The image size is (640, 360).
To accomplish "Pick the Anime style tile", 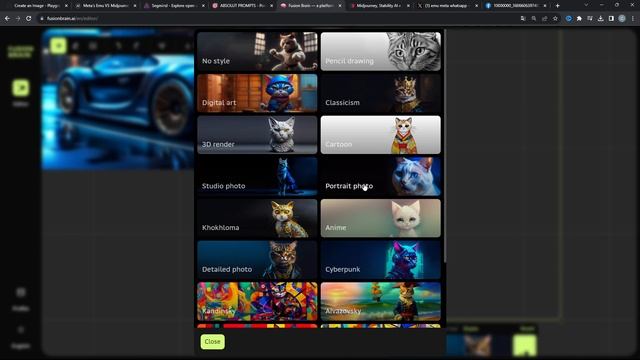I will (380, 218).
